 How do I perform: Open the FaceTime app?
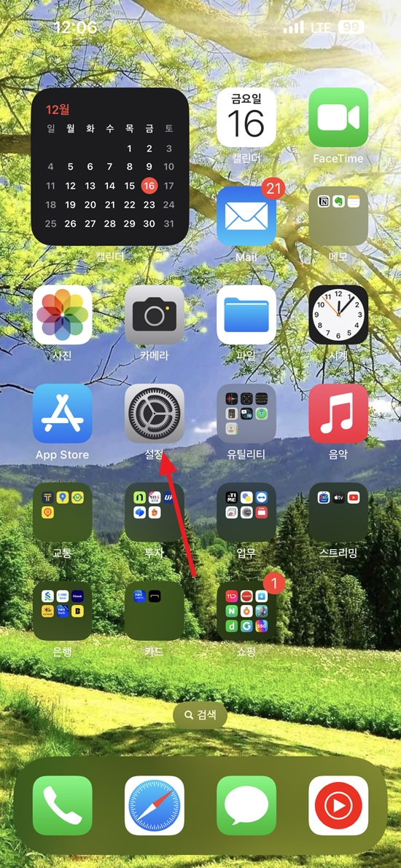tap(338, 117)
